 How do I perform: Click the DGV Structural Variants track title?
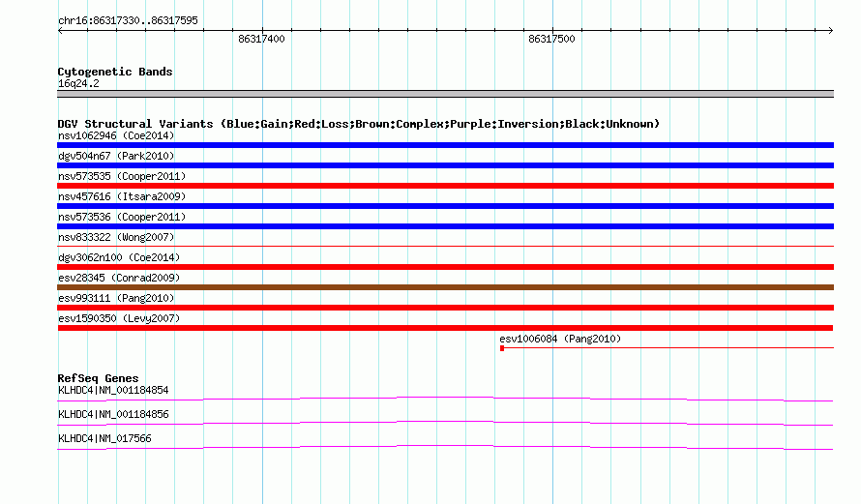pyautogui.click(x=359, y=124)
